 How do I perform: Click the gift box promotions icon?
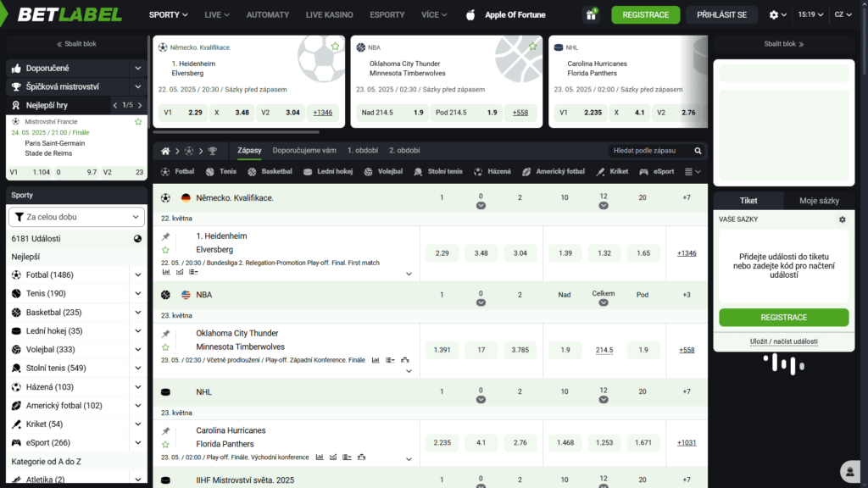590,15
